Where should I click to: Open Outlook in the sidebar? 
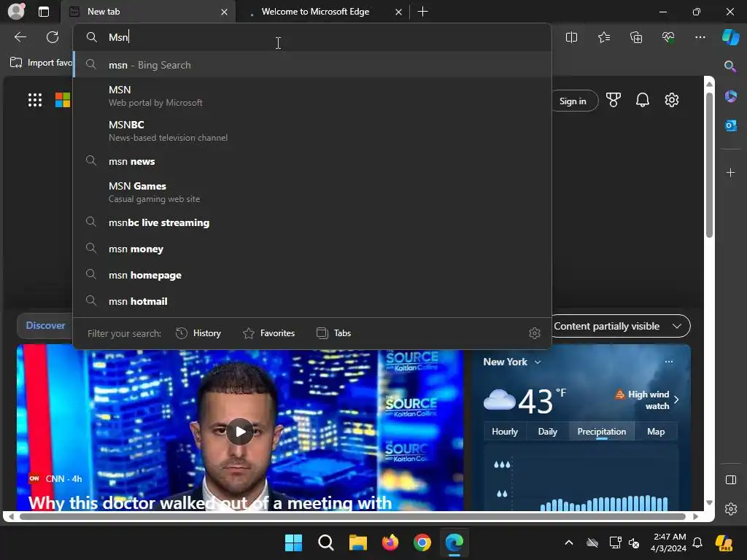(x=730, y=125)
